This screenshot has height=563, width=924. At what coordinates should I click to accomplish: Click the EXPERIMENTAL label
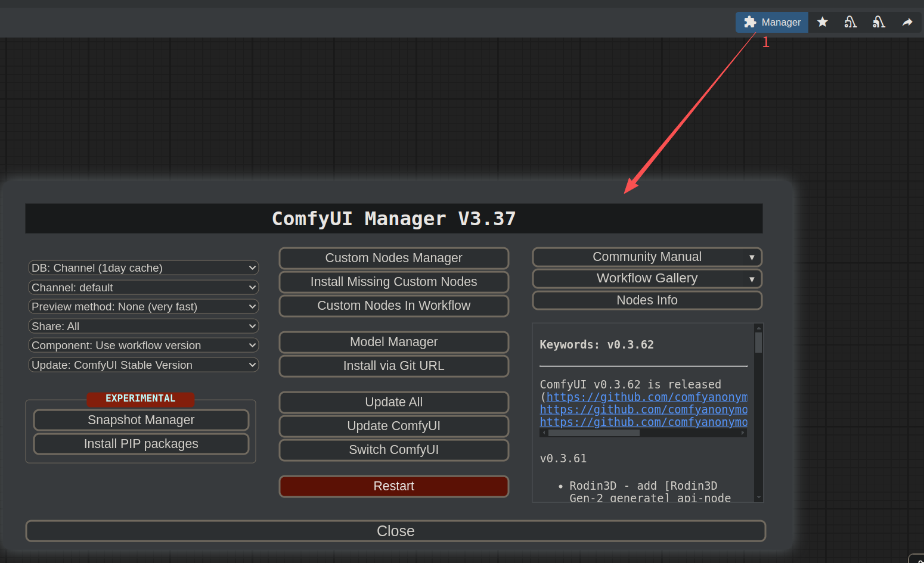(141, 399)
